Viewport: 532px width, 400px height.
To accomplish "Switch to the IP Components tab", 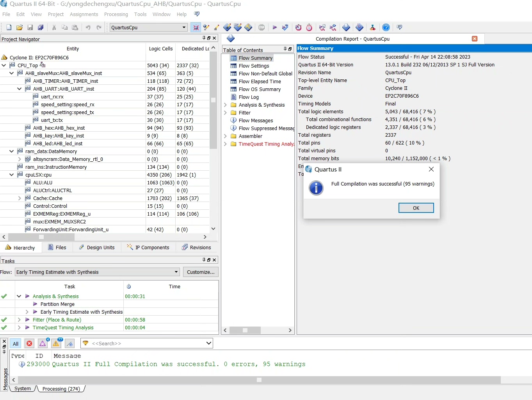I will point(148,247).
